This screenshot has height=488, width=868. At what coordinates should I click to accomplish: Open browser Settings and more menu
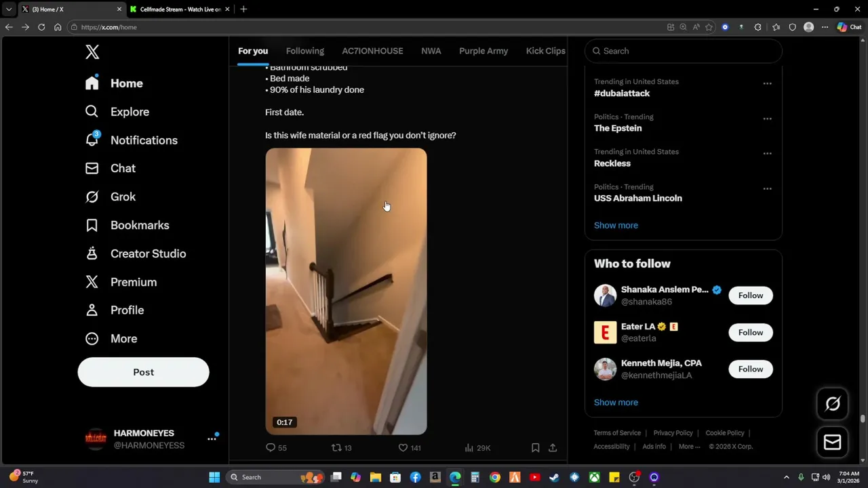825,27
